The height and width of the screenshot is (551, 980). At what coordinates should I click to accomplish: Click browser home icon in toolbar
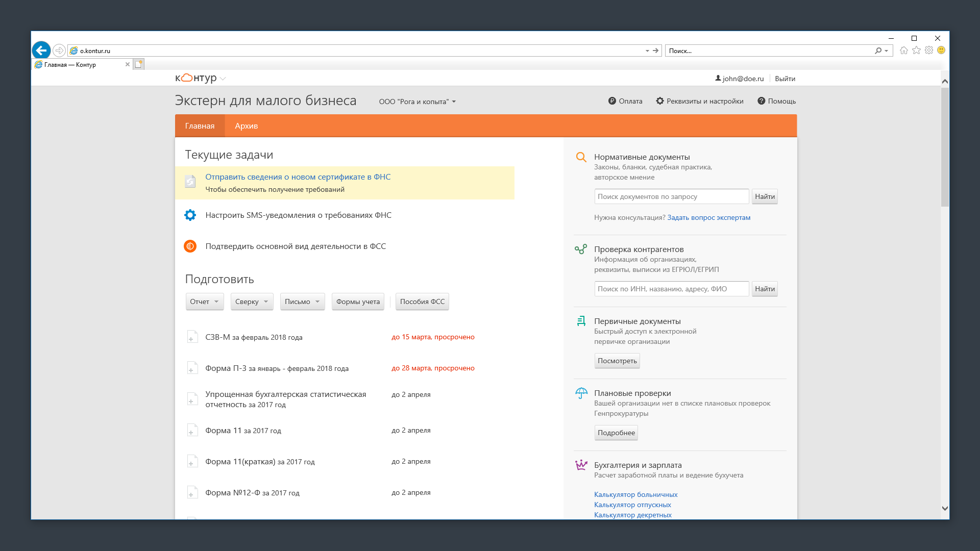pos(903,51)
